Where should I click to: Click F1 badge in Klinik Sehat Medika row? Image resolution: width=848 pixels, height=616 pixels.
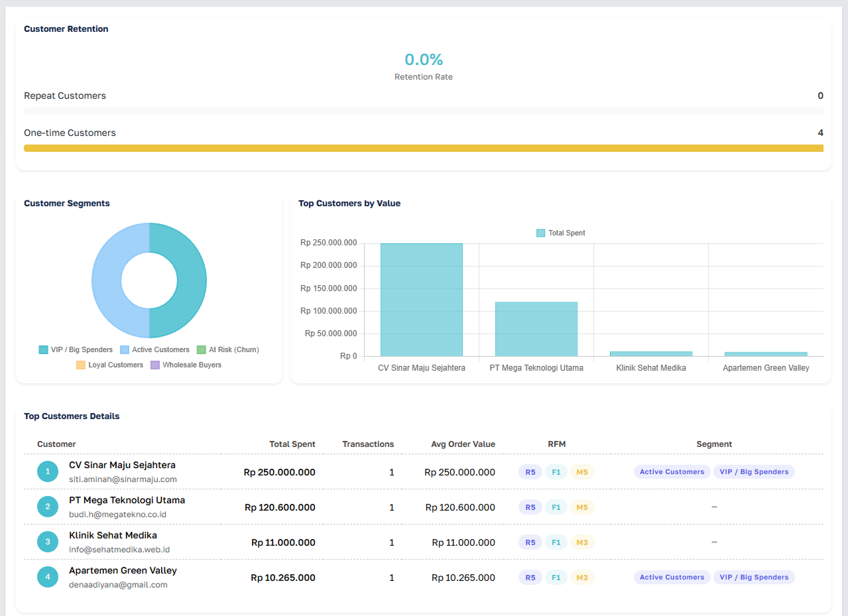point(556,542)
